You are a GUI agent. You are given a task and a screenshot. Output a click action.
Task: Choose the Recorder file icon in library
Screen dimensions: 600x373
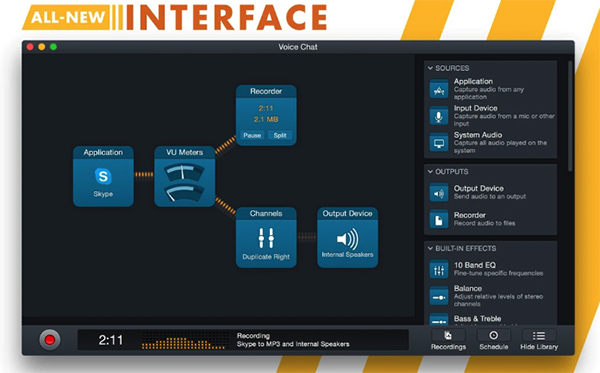tap(439, 219)
